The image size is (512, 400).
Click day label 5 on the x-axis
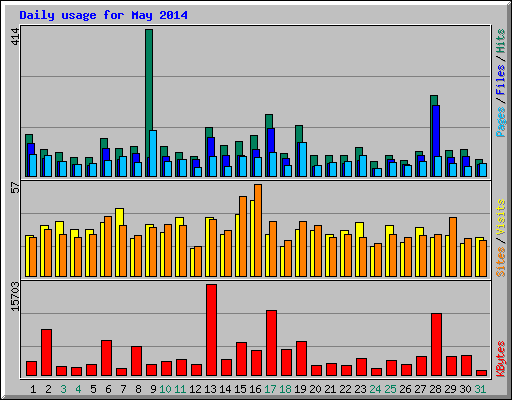(93, 389)
